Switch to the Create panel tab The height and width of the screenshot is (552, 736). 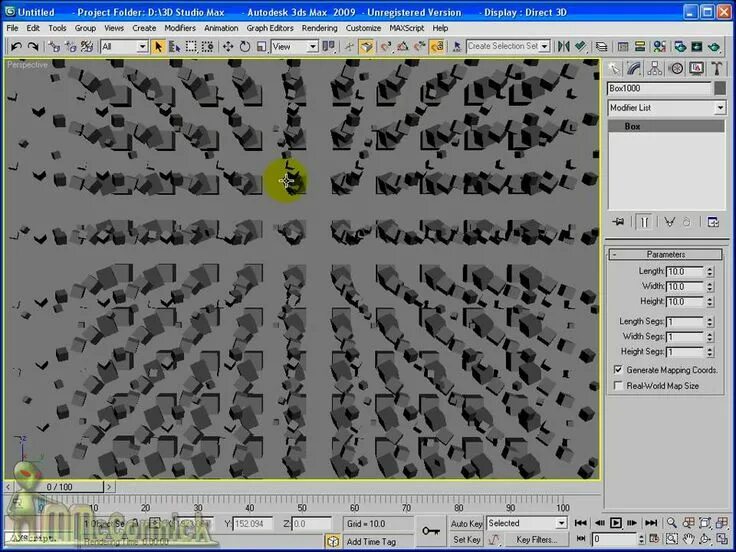tap(614, 69)
